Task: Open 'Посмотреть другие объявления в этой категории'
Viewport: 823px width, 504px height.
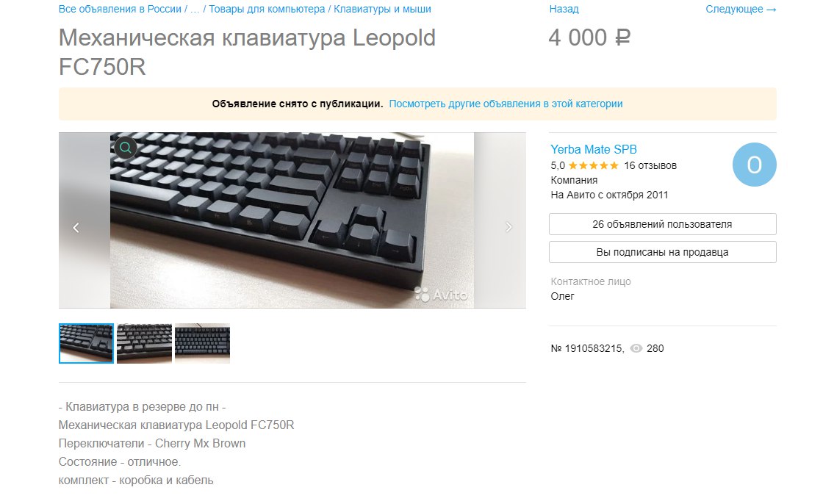Action: pyautogui.click(x=506, y=104)
